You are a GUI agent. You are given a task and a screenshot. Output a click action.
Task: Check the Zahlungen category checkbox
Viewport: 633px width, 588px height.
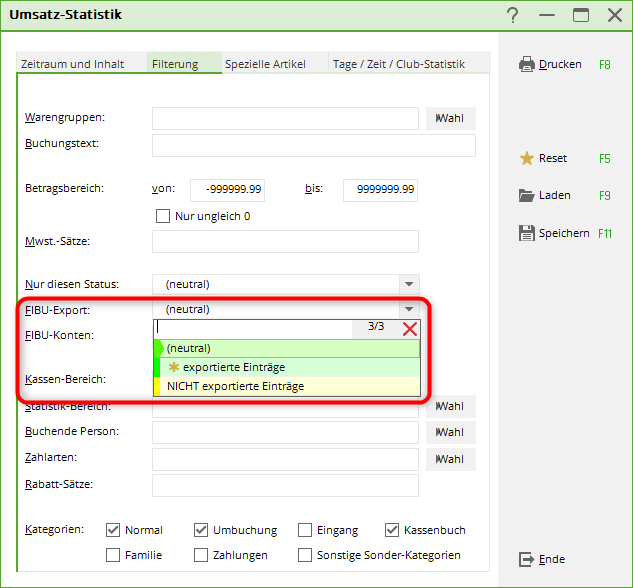pos(202,555)
